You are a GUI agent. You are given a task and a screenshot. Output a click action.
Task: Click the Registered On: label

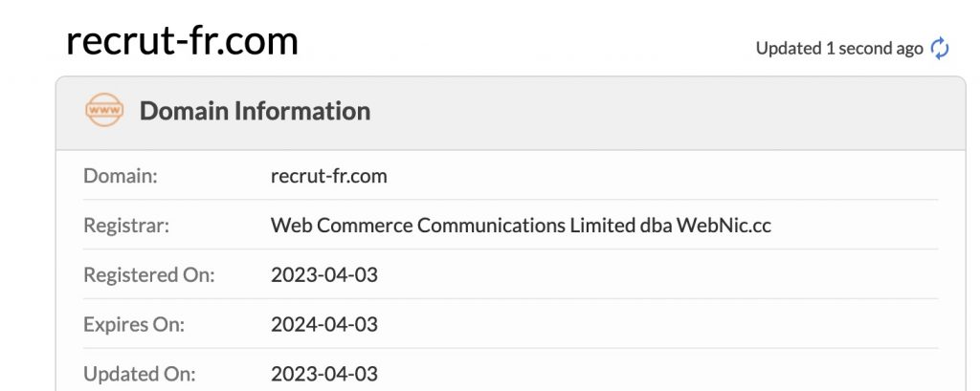[x=148, y=274]
